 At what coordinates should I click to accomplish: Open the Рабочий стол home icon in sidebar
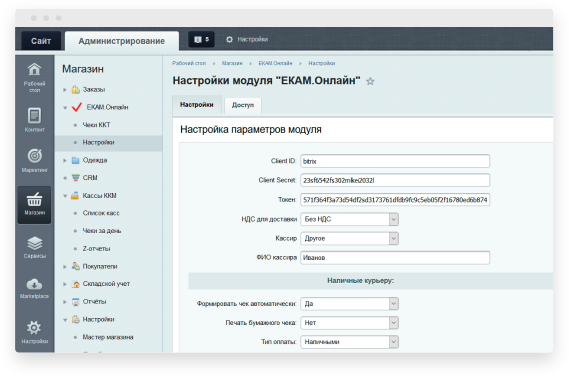tap(34, 69)
